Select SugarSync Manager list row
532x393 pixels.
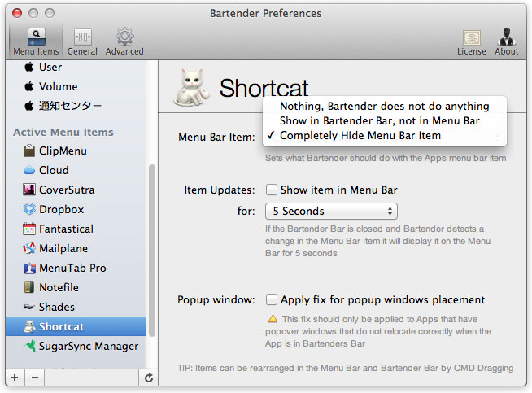click(76, 346)
